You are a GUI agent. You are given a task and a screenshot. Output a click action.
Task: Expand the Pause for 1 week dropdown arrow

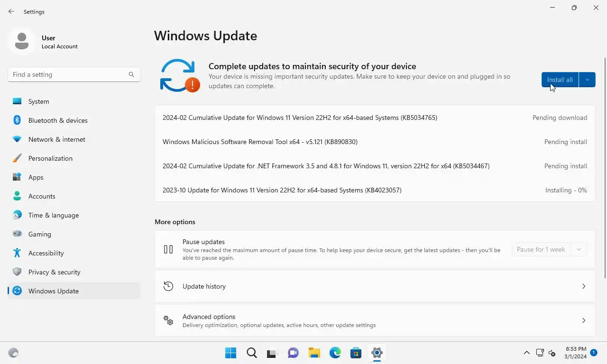coord(579,249)
